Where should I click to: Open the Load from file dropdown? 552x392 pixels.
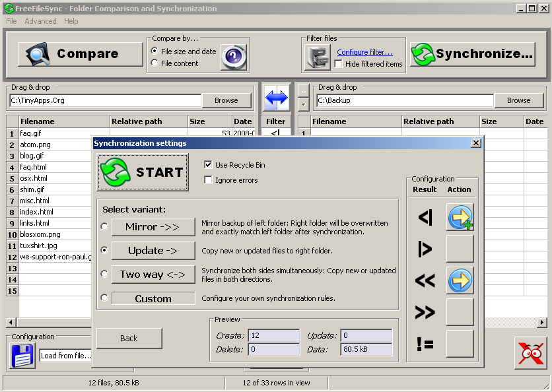point(66,356)
